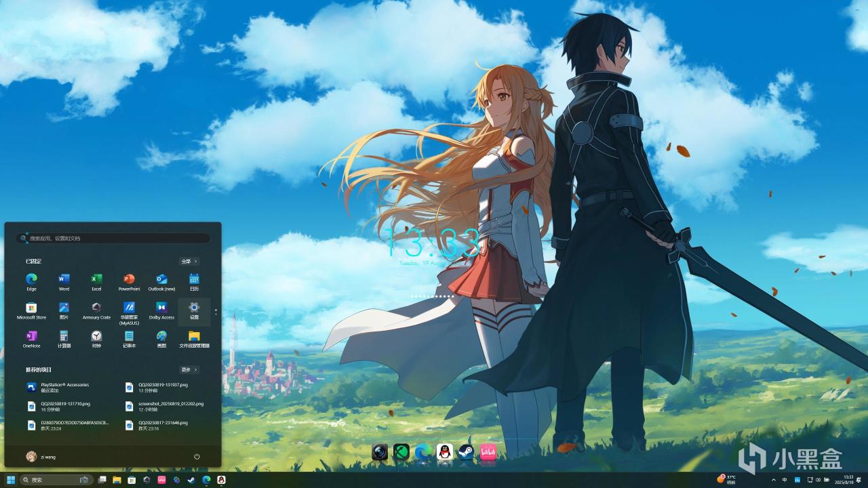Open the battery status tray icon
The width and height of the screenshot is (868, 488).
coord(826,480)
